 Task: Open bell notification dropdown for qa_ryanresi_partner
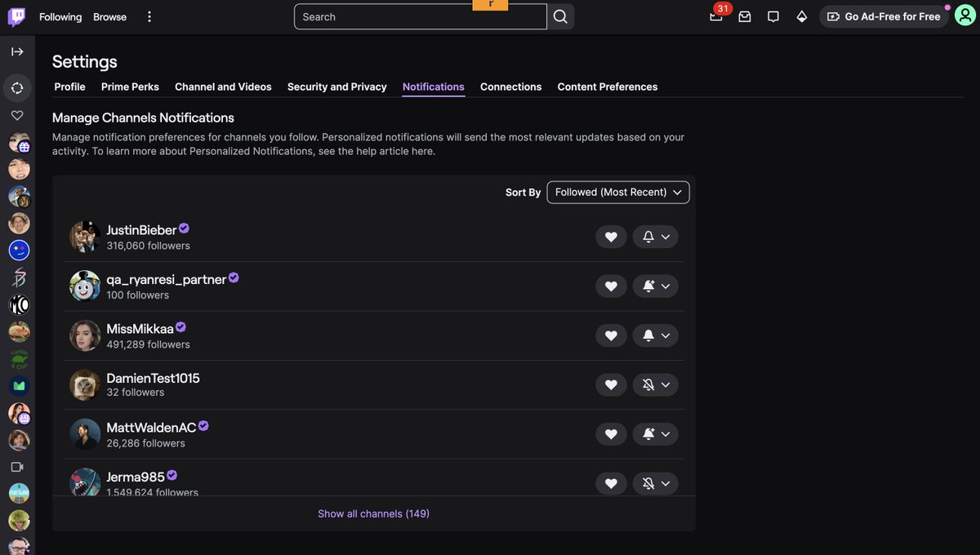coord(656,286)
